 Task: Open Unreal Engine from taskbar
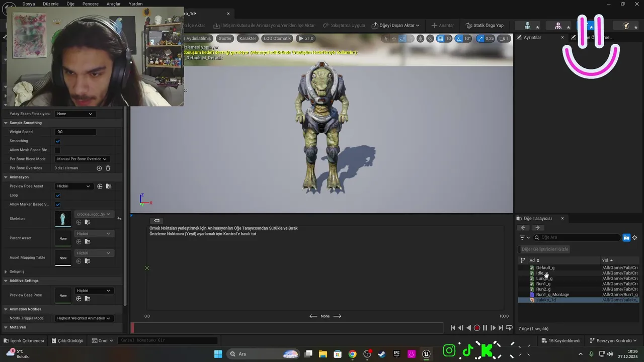pyautogui.click(x=427, y=354)
